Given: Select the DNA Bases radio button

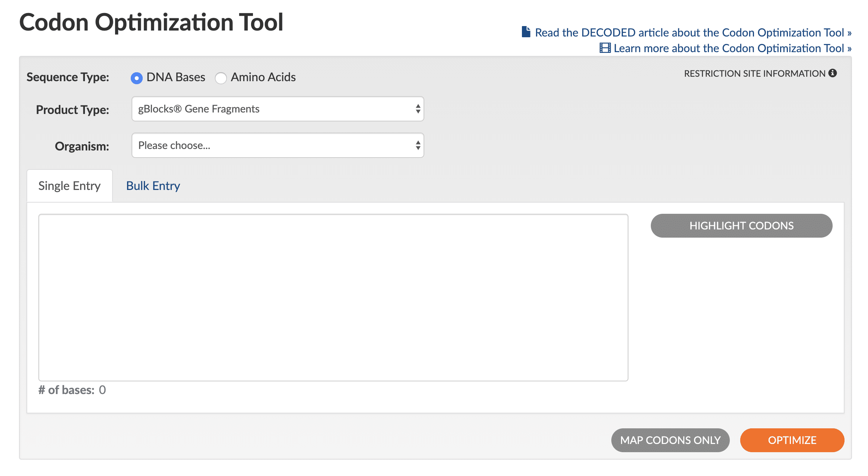Looking at the screenshot, I should click(x=137, y=78).
